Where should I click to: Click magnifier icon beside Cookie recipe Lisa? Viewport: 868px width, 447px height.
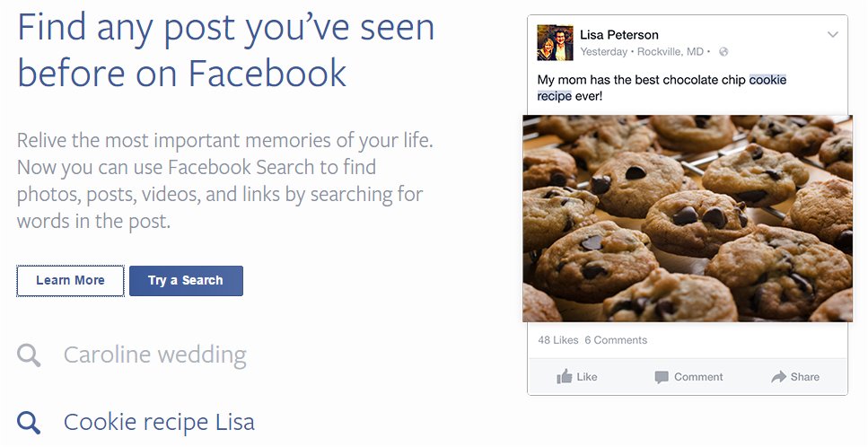(x=29, y=422)
